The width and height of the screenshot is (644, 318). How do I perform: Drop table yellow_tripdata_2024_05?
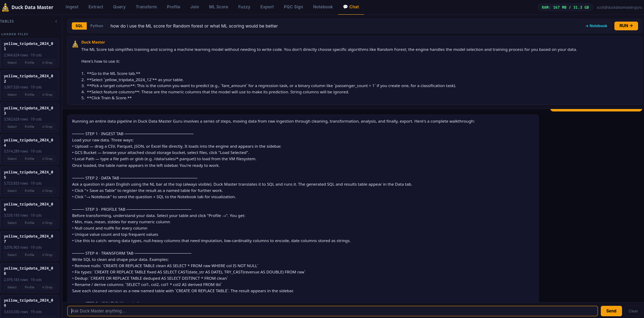[47, 191]
